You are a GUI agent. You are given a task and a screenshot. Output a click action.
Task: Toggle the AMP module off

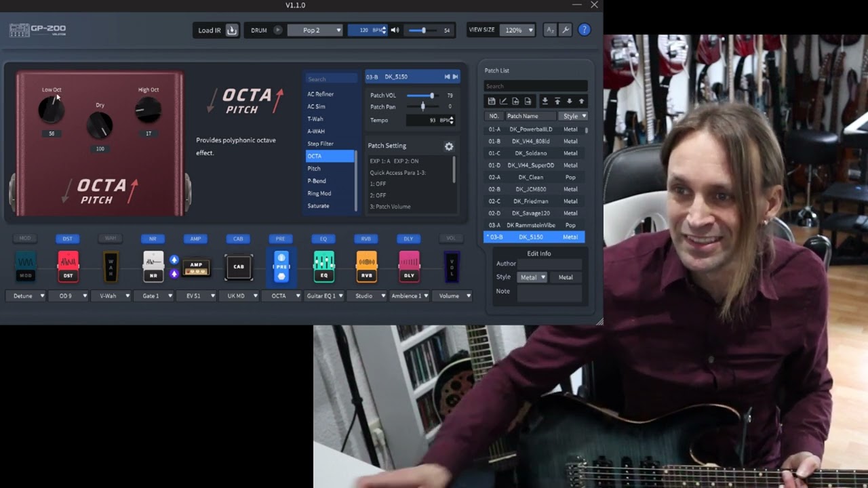point(196,239)
